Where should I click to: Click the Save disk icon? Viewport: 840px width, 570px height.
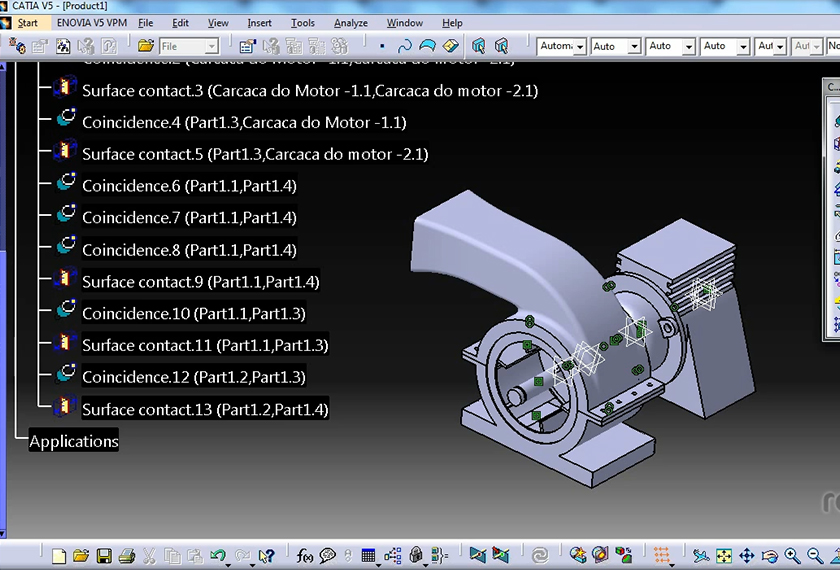(x=103, y=555)
